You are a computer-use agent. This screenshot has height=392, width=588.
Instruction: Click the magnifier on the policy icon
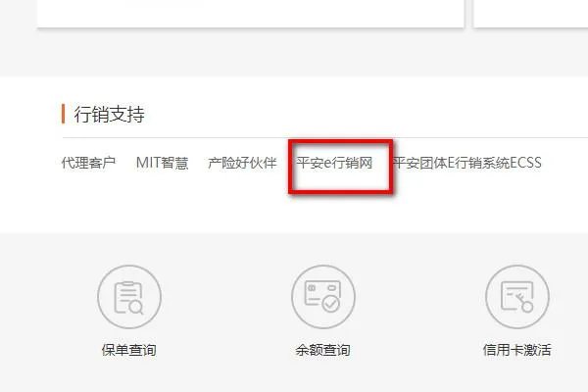(137, 308)
